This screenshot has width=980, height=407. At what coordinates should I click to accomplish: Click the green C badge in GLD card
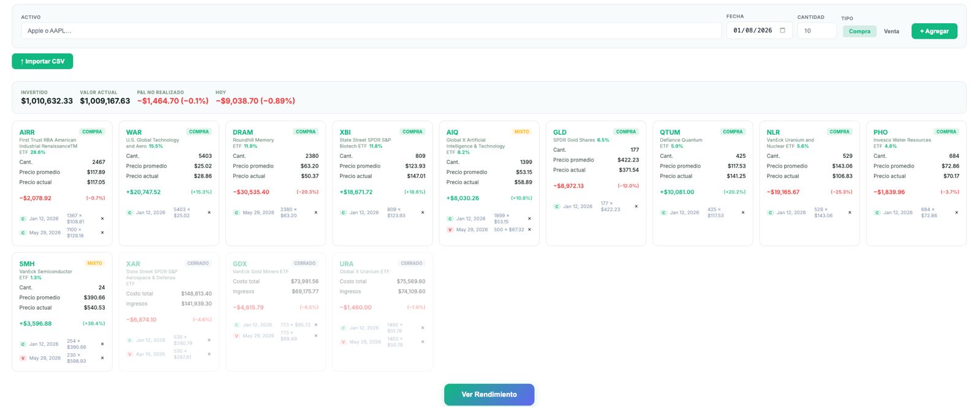point(557,206)
